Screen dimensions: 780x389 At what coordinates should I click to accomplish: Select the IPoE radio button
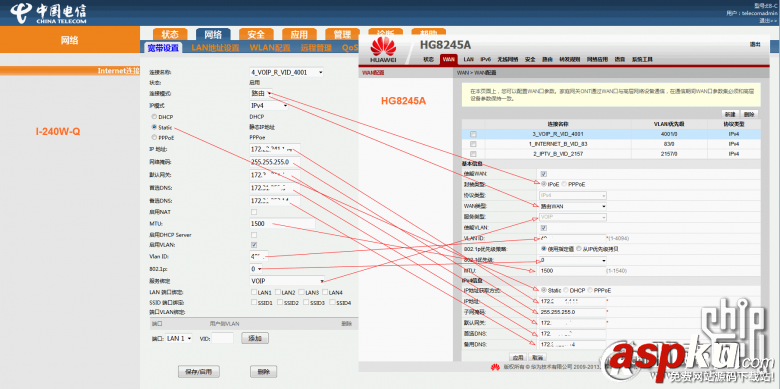(x=544, y=184)
